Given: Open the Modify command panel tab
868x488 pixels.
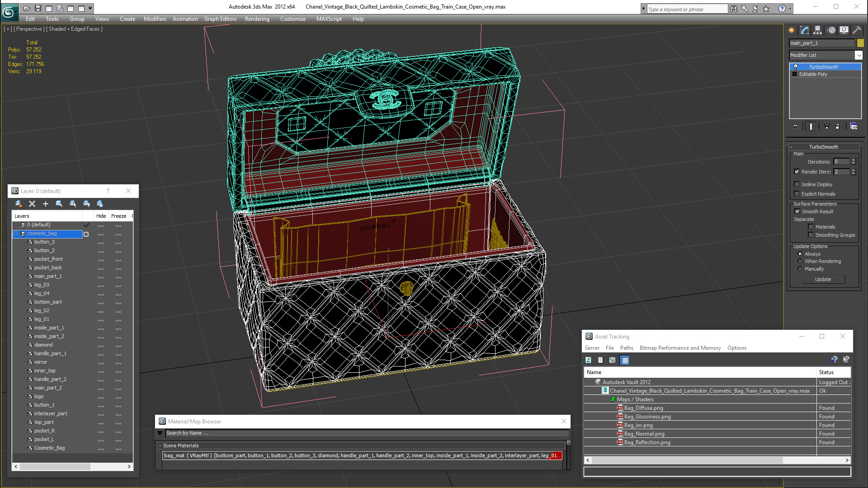Looking at the screenshot, I should pos(805,30).
